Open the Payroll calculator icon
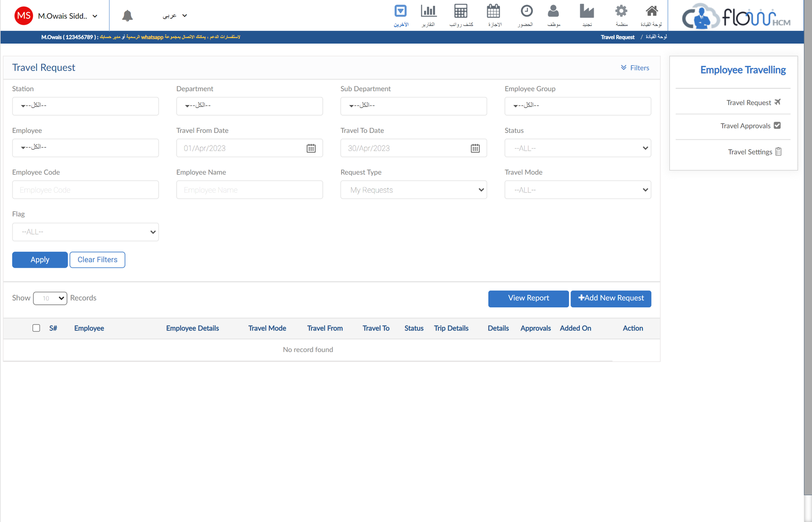The height and width of the screenshot is (522, 812). pyautogui.click(x=461, y=11)
